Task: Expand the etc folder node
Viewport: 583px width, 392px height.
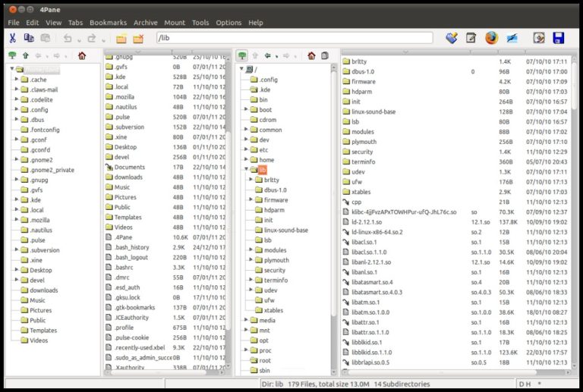Action: tap(246, 149)
